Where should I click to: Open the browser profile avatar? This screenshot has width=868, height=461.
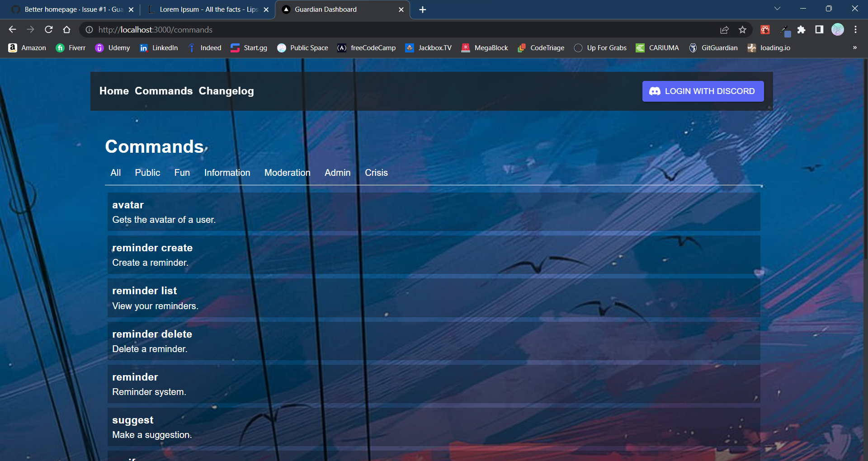838,29
